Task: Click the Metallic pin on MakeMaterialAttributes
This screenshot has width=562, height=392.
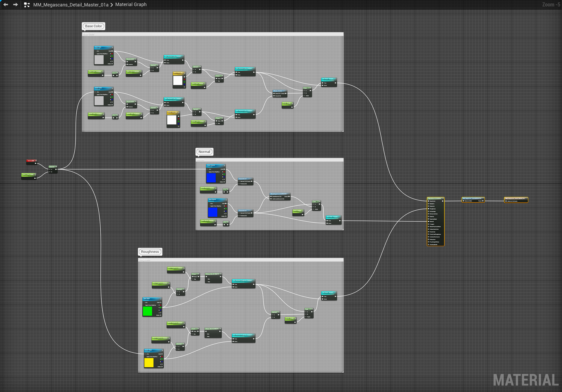Action: (428, 204)
